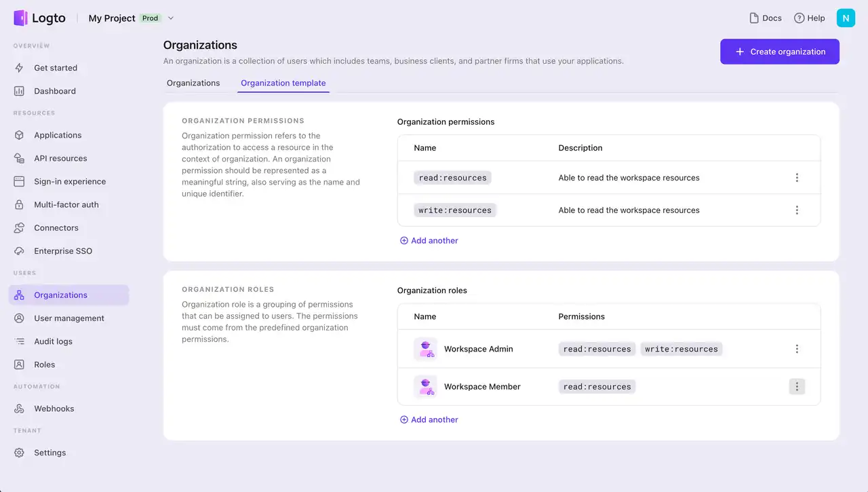Open actions menu for Workspace Member role
Screen dimensions: 868x492
pyautogui.click(x=797, y=386)
